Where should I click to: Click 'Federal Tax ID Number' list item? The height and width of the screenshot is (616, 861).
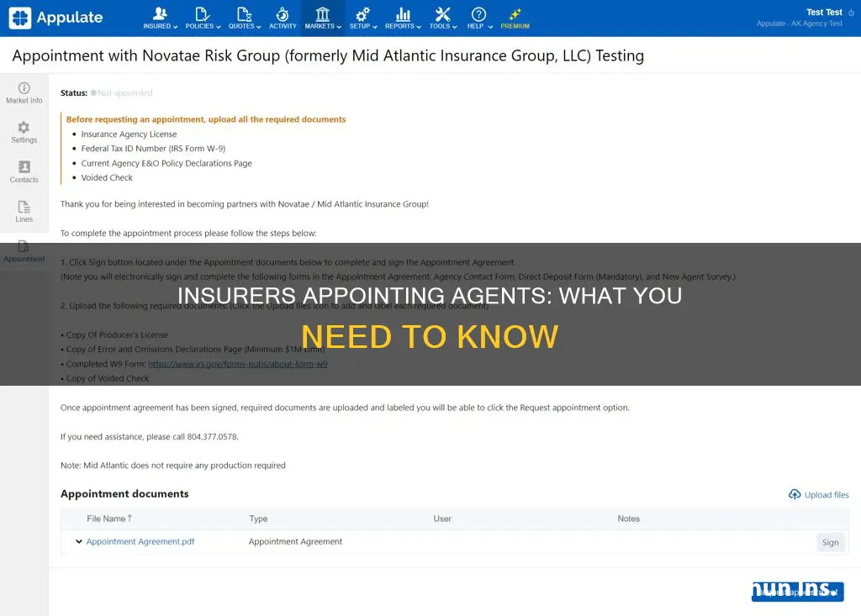[x=153, y=148]
